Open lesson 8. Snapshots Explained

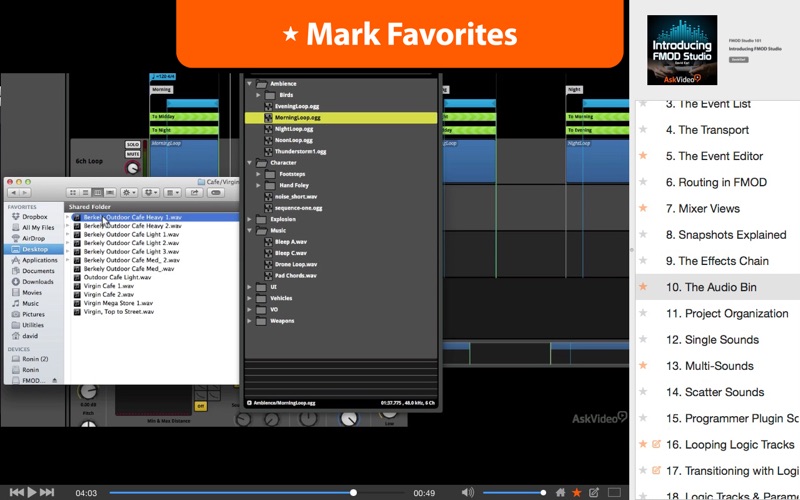(x=726, y=235)
